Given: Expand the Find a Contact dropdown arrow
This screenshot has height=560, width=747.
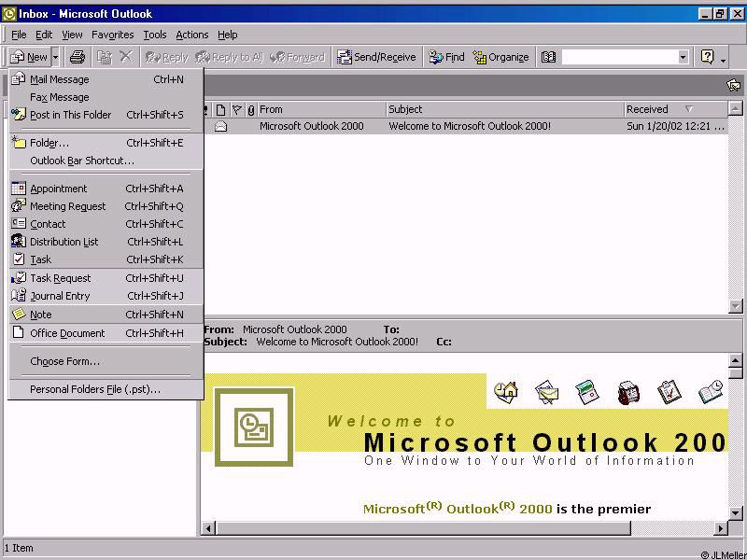Looking at the screenshot, I should coord(684,57).
